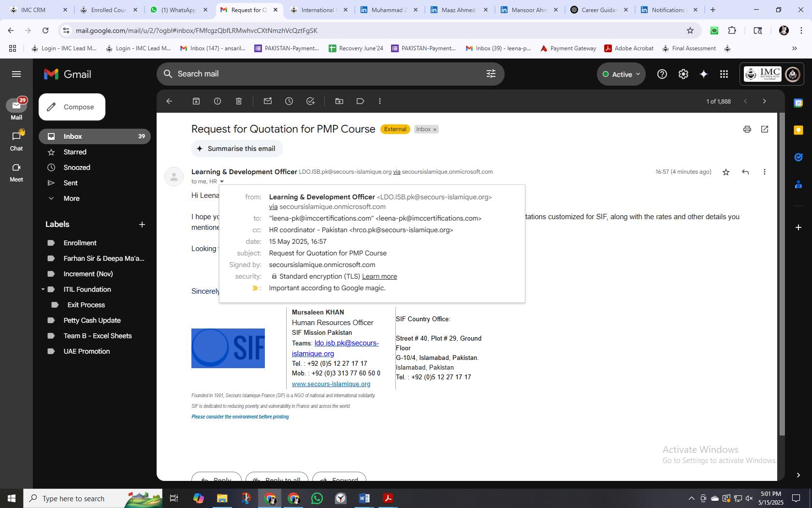Screen dimensions: 812x508
Task: Expand the More item in the left sidebar
Action: (x=72, y=198)
